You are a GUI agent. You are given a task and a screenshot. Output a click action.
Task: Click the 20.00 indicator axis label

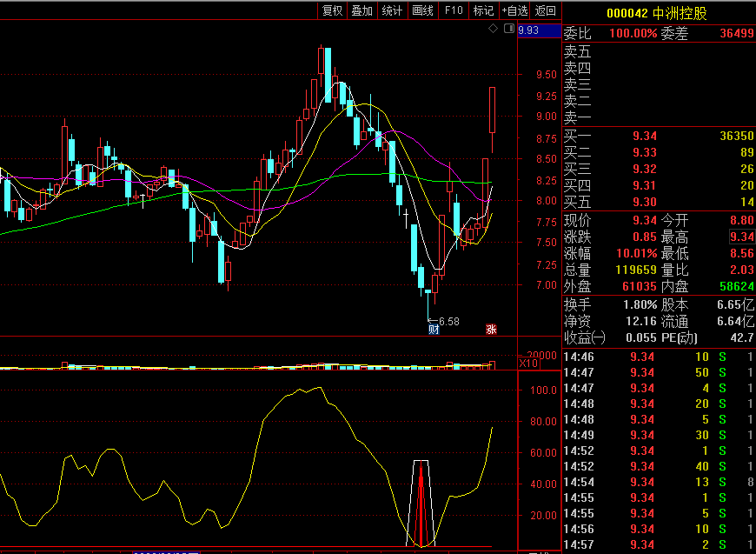[545, 516]
